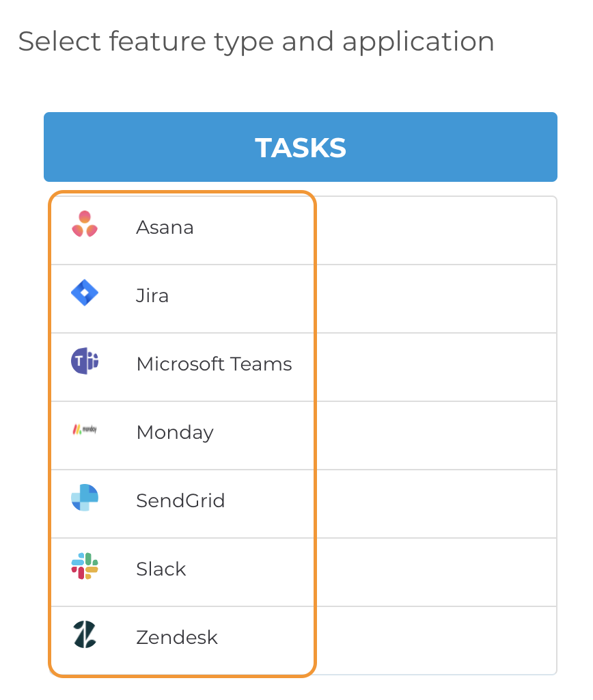Screen dimensions: 593x700
Task: Click the Monday logo icon
Action: click(x=85, y=430)
